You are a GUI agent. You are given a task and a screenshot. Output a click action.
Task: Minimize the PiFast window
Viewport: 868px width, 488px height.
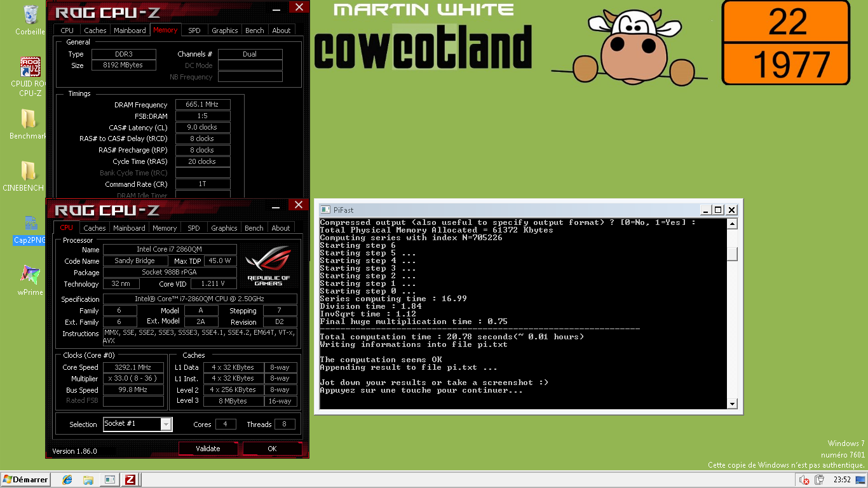click(705, 210)
